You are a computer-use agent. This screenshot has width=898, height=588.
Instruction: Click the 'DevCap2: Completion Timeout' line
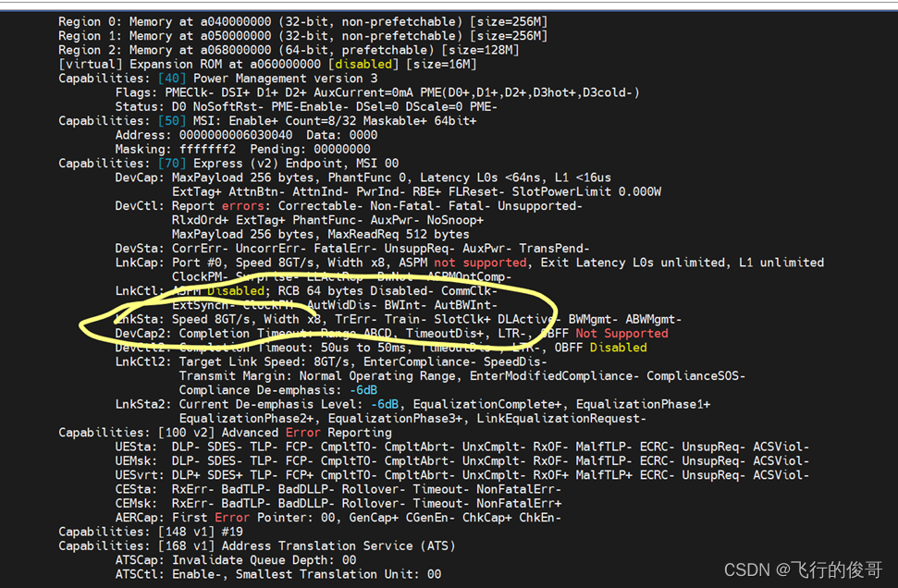[x=392, y=333]
